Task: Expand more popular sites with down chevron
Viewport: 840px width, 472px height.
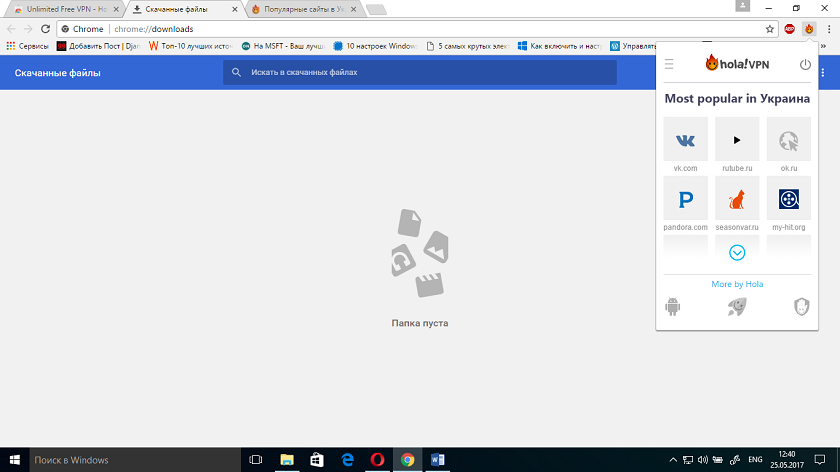Action: [x=737, y=253]
